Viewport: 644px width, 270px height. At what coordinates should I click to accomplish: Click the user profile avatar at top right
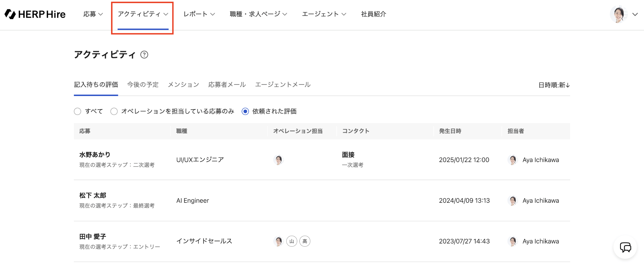click(x=619, y=14)
